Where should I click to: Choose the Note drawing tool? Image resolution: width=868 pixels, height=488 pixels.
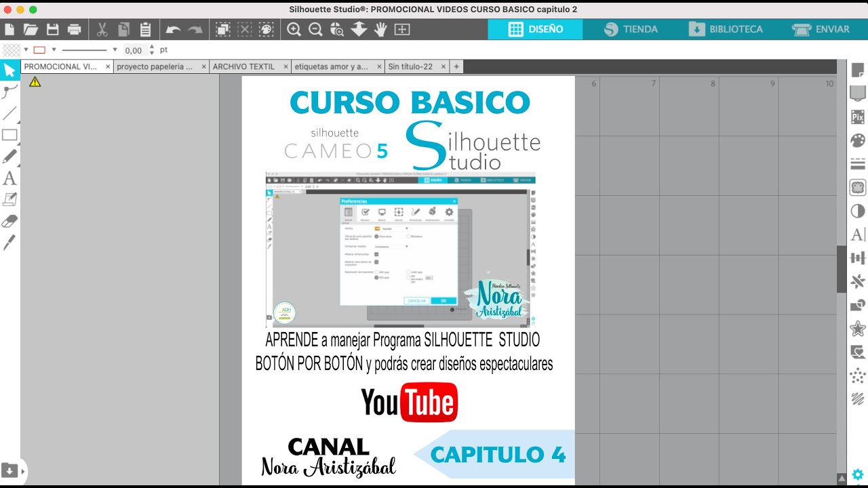pyautogui.click(x=9, y=199)
